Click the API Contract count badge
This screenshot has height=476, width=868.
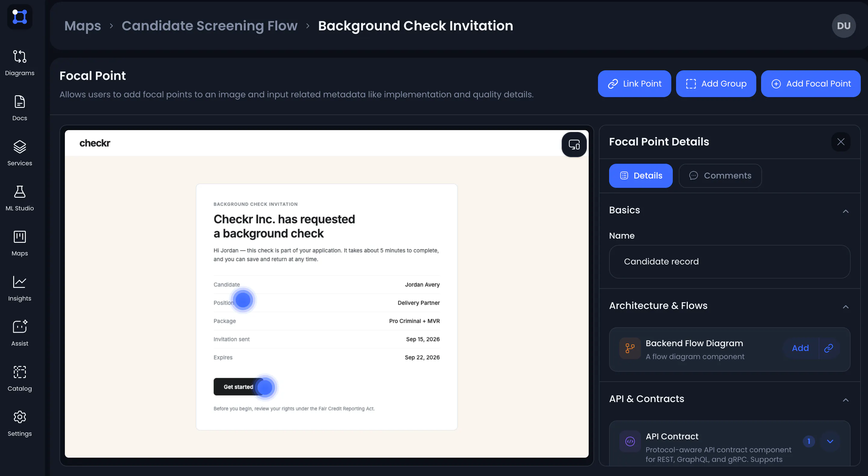[x=808, y=441]
